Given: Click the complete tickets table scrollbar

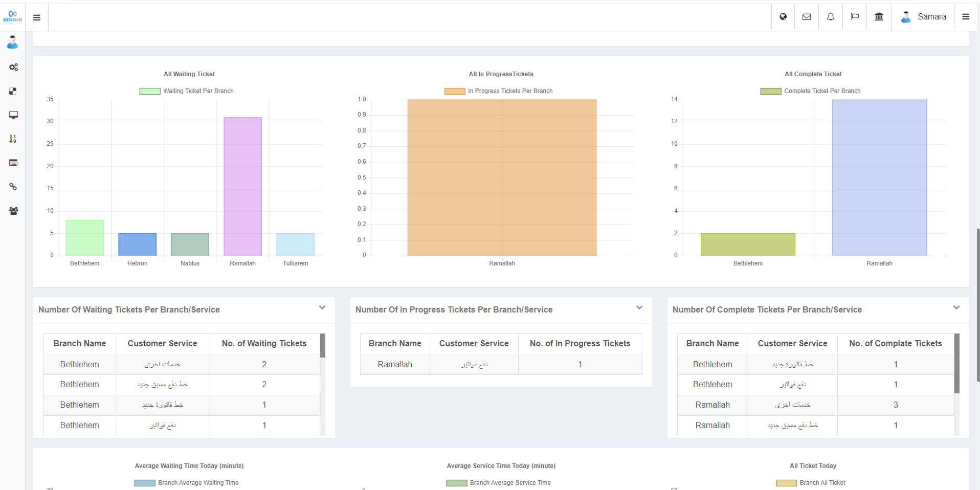Looking at the screenshot, I should [957, 363].
